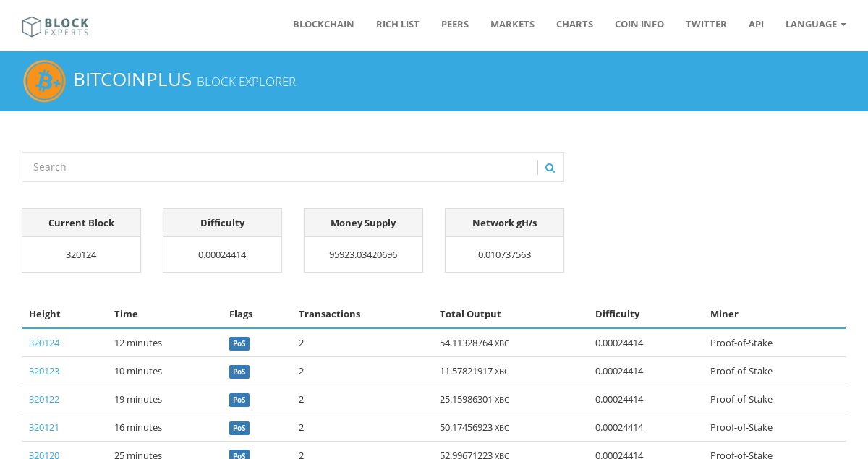
Task: Click the search magnifier icon
Action: [x=550, y=168]
